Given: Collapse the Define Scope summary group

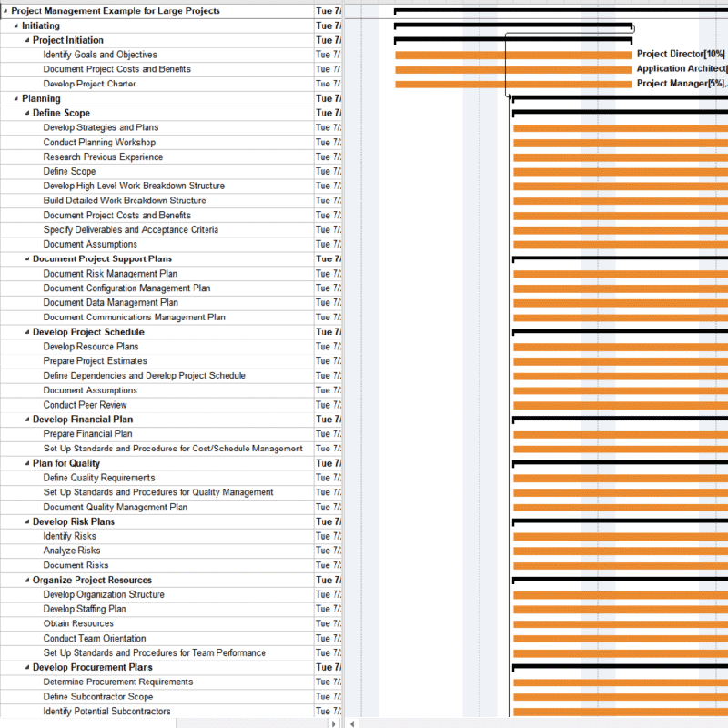Looking at the screenshot, I should pos(27,113).
